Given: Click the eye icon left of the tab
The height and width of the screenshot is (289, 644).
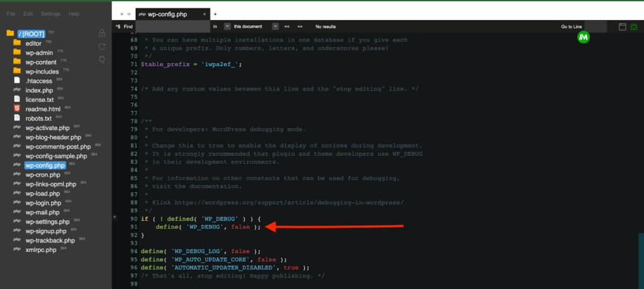Looking at the screenshot, I should coord(129,14).
